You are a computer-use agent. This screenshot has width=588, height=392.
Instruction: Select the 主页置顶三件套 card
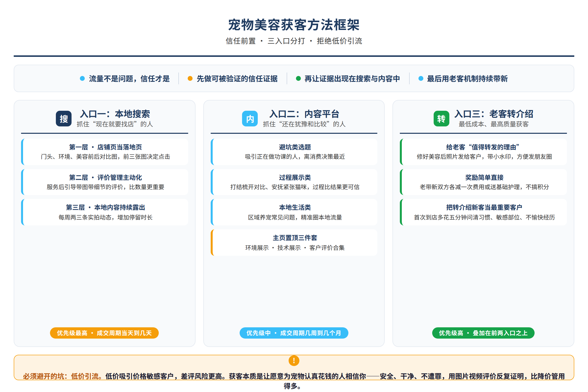pyautogui.click(x=294, y=243)
